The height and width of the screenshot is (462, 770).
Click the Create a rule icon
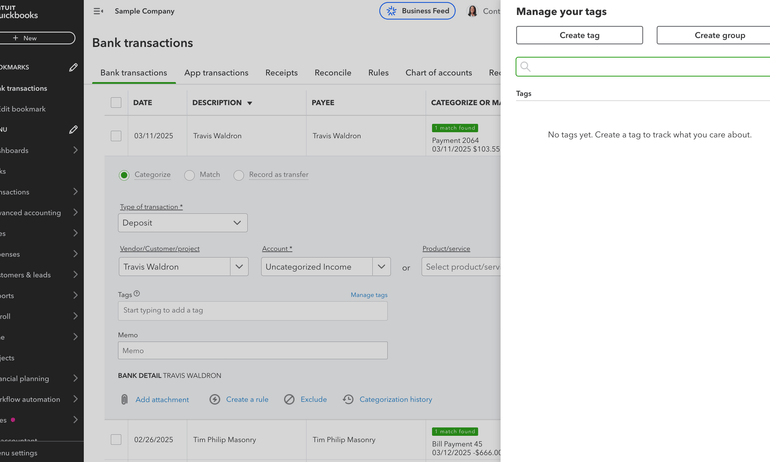tap(215, 399)
